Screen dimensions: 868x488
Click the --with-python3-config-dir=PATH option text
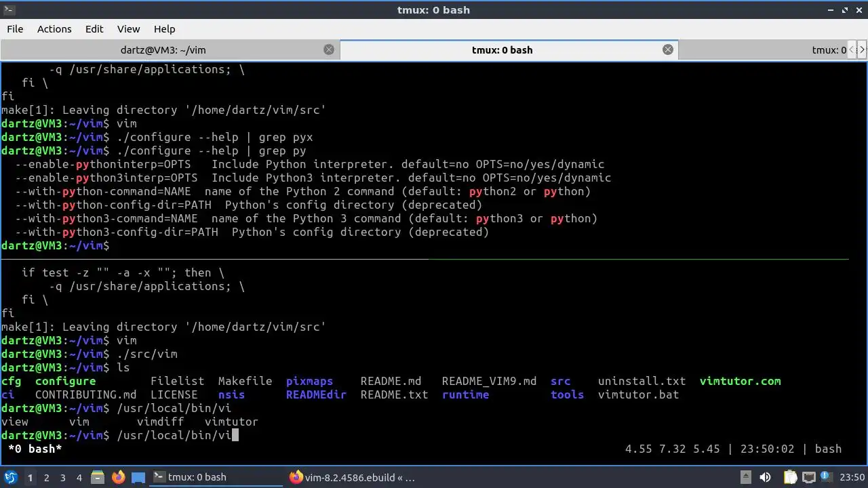pyautogui.click(x=117, y=232)
